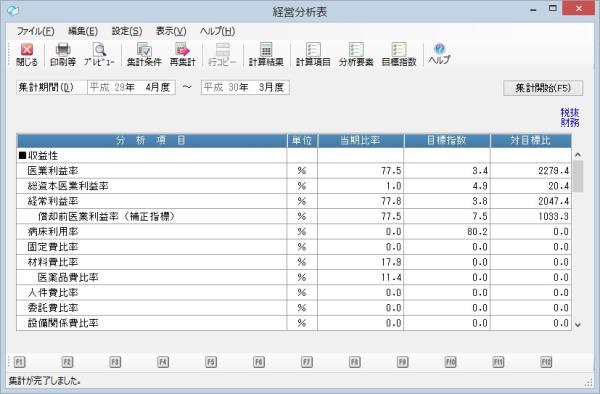
Task: Click the 集計が完了しました status message
Action: tap(44, 381)
